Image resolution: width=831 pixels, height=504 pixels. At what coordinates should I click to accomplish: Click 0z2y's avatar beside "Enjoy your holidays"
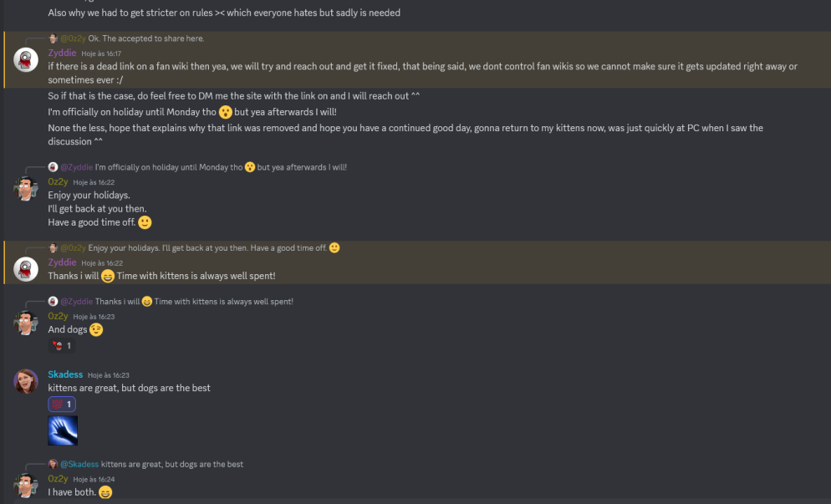point(26,188)
